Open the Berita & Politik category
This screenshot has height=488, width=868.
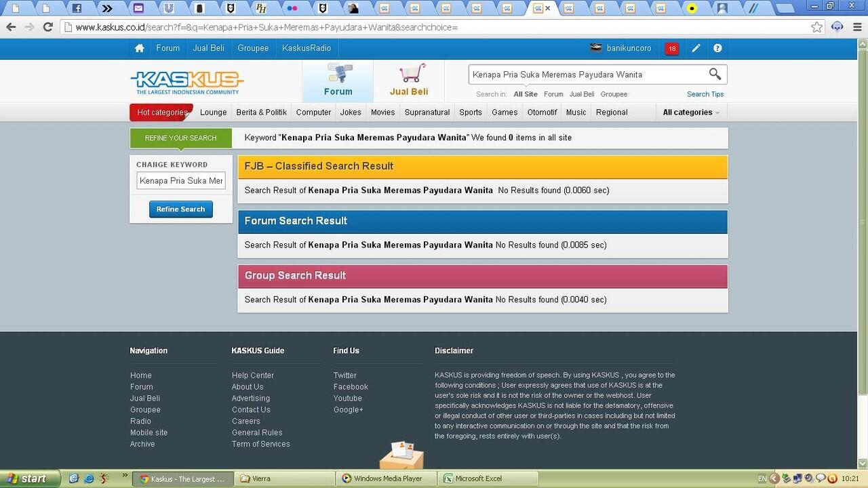point(262,113)
